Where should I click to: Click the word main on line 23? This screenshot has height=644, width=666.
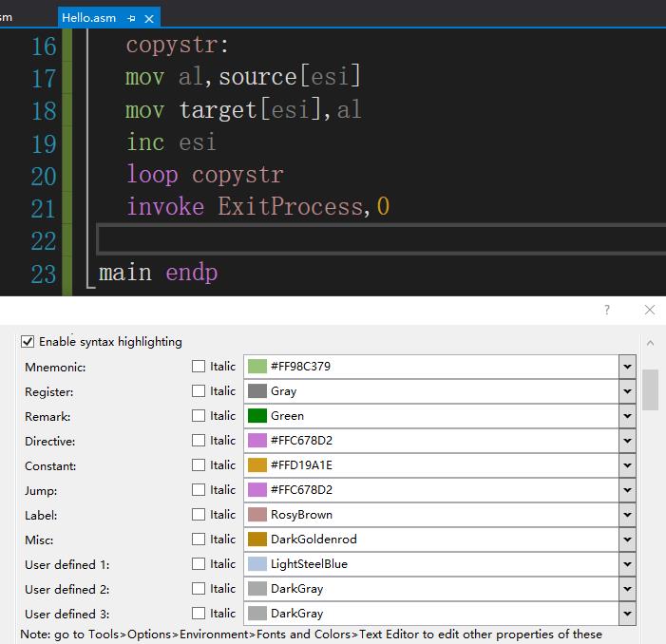click(x=124, y=272)
